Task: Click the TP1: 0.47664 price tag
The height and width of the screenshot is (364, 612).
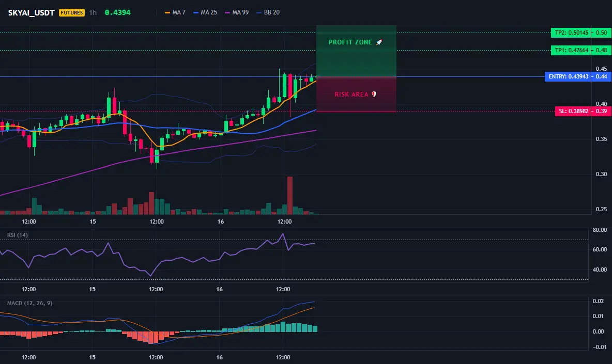Action: (x=571, y=50)
